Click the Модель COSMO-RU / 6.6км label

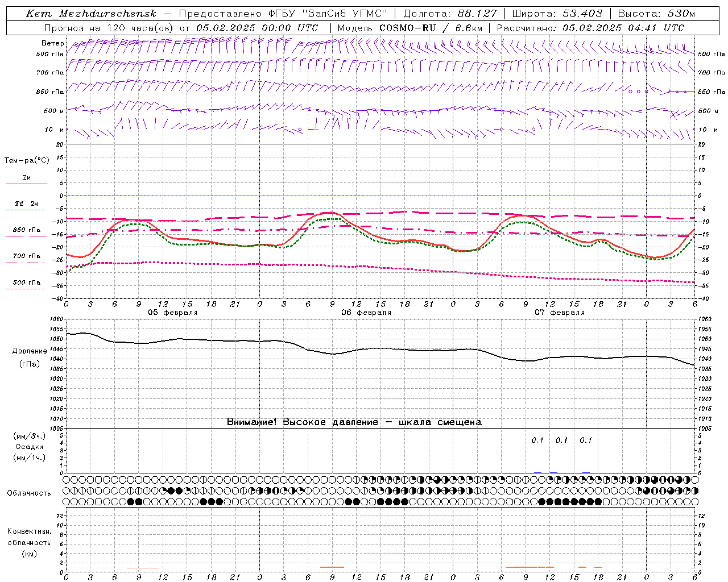pyautogui.click(x=409, y=28)
